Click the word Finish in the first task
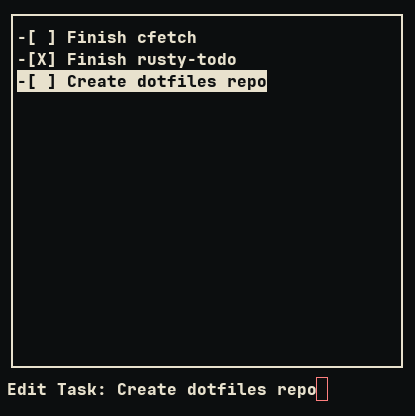Viewport: 415px width, 416px height. click(x=97, y=37)
